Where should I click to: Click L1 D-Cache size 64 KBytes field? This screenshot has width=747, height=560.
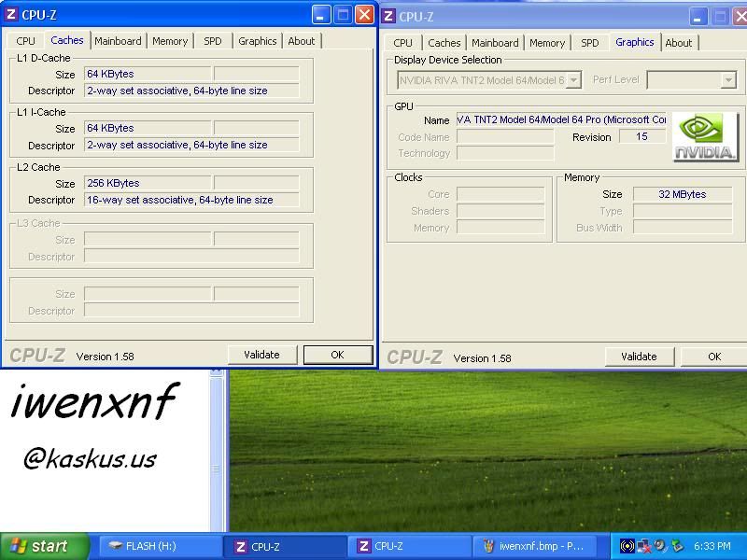pyautogui.click(x=148, y=74)
